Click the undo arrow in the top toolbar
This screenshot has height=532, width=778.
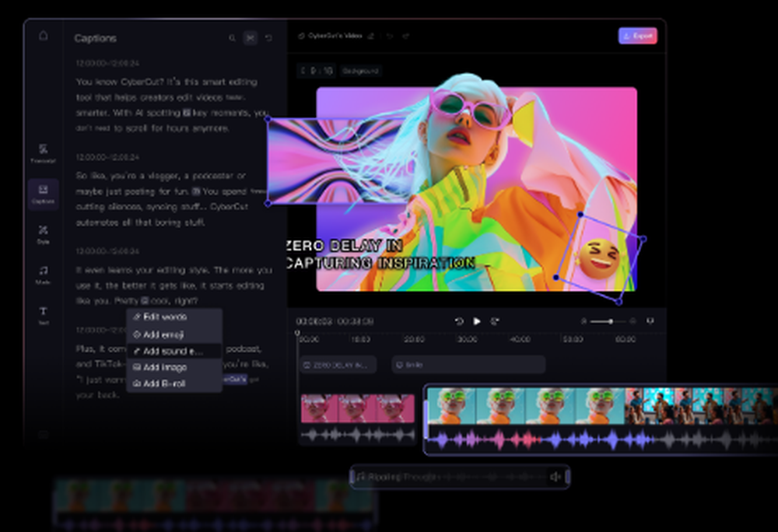[390, 36]
